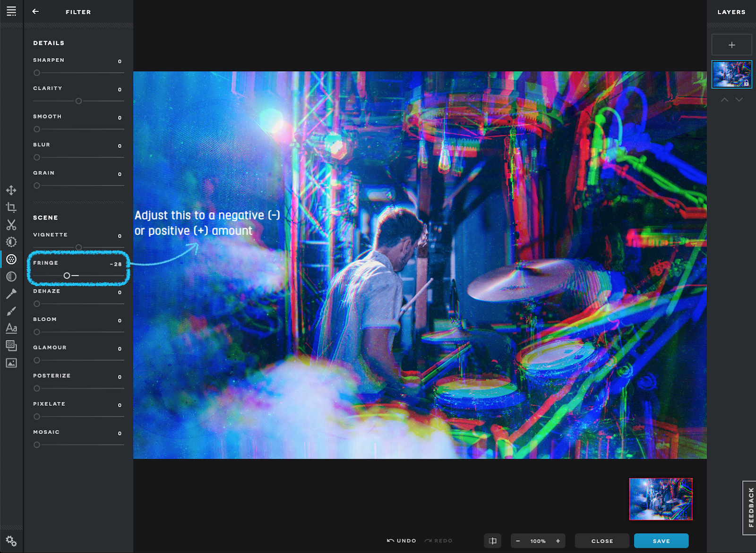Go back from the Filter panel
The image size is (756, 553).
tap(35, 11)
